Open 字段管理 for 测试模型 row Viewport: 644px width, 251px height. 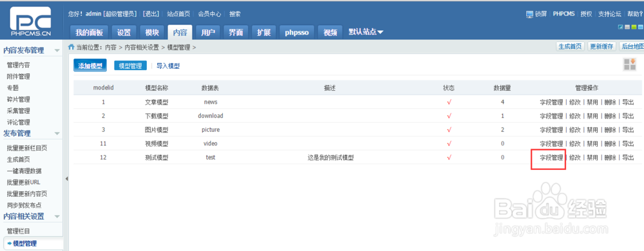[x=551, y=158]
